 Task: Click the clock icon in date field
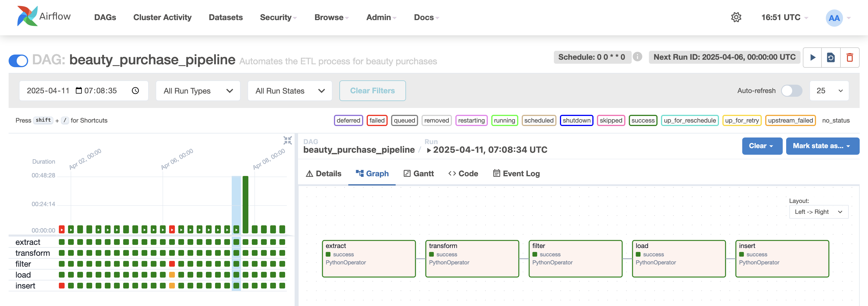(135, 91)
